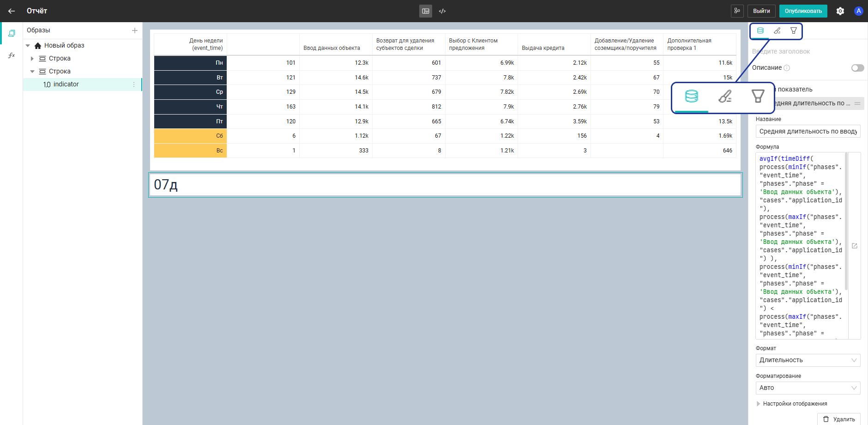Expand Настройки отображения section
Screen dimensions: 868x425
click(759, 404)
